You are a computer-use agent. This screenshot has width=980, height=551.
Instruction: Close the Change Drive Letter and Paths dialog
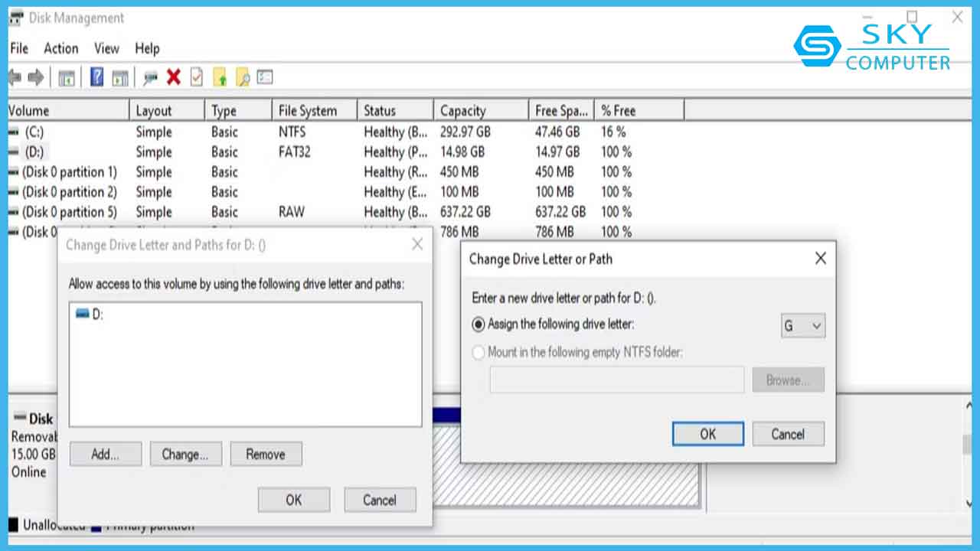tap(417, 245)
